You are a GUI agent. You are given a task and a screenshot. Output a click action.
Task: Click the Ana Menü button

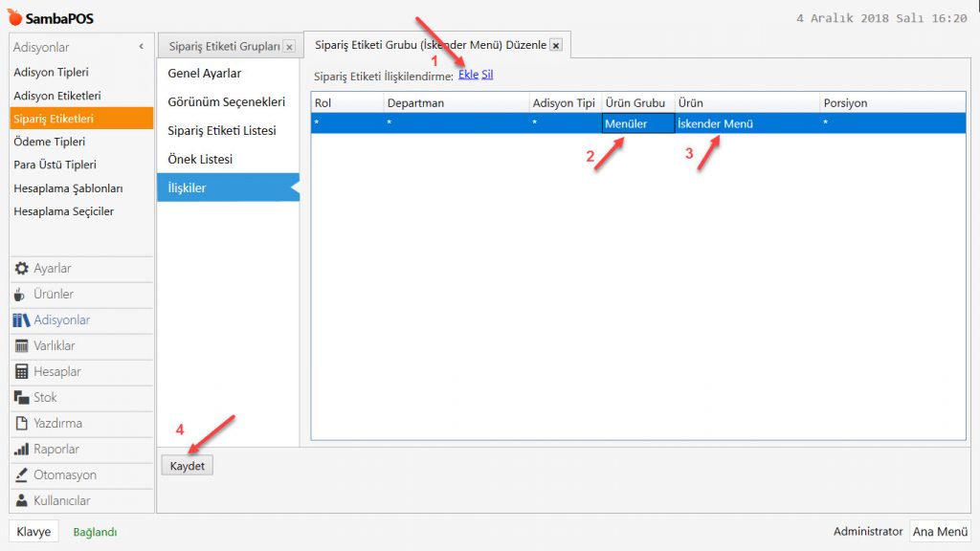[x=939, y=532]
